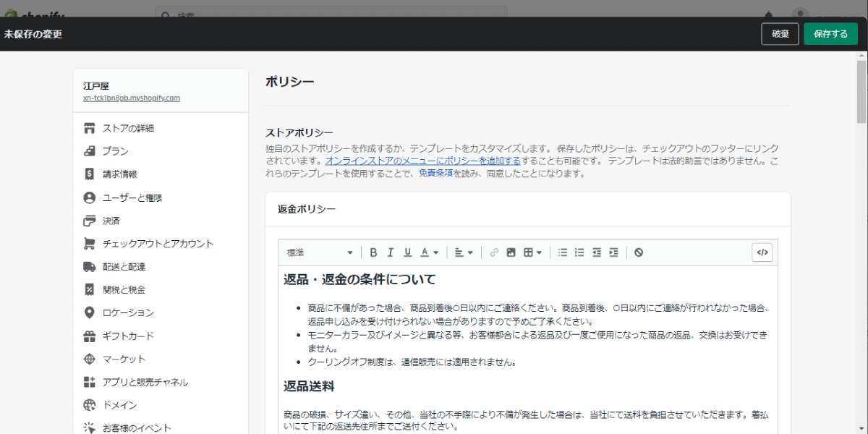Click the Bold formatting icon

373,252
